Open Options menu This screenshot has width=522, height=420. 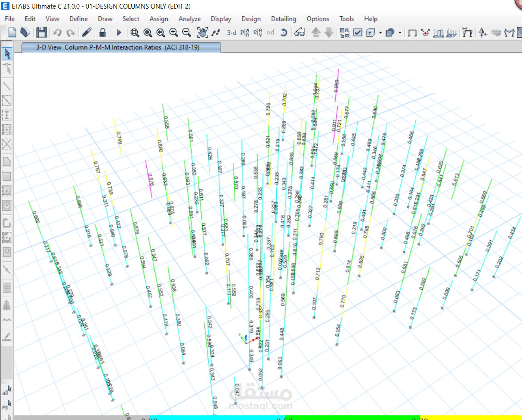pos(318,19)
